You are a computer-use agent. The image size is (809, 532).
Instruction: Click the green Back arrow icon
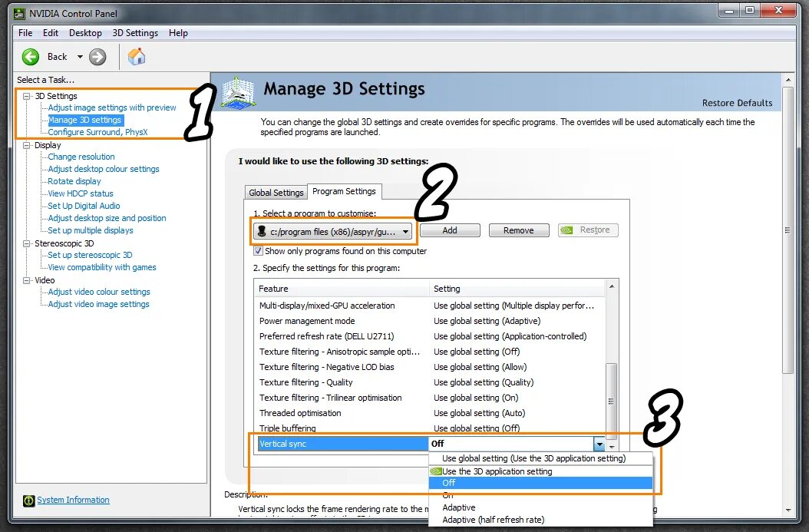(x=31, y=57)
